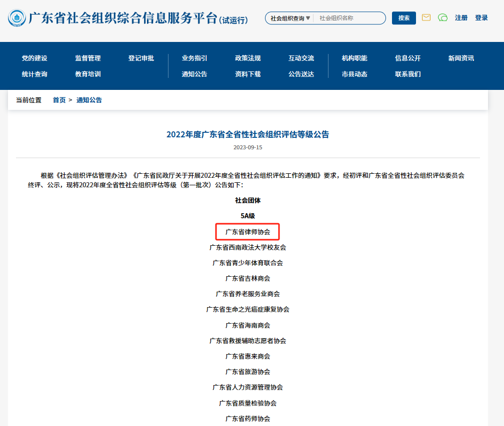The height and width of the screenshot is (426, 504).
Task: Open the 通知公告 navigation menu item
Action: point(194,74)
